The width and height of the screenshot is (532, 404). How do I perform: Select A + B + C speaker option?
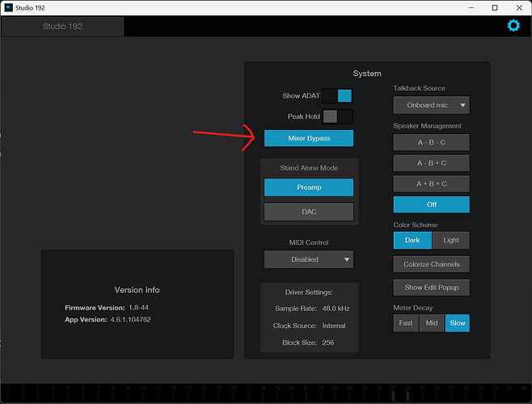431,183
